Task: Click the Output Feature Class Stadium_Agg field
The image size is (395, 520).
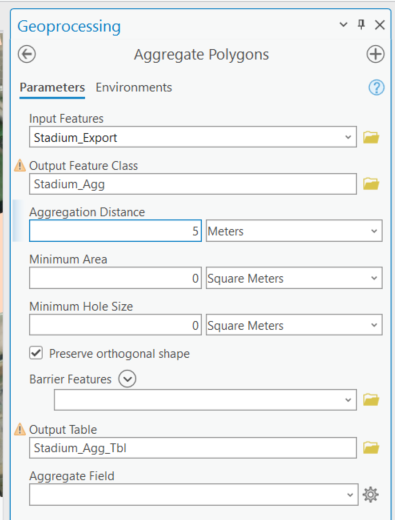Action: (193, 184)
